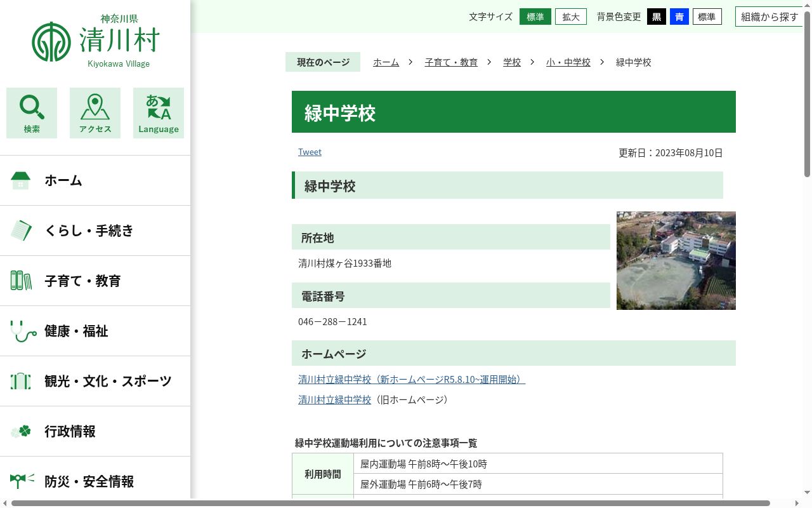The image size is (812, 508).
Task: Open the 健康・福祉 menu item
Action: pyautogui.click(x=95, y=331)
